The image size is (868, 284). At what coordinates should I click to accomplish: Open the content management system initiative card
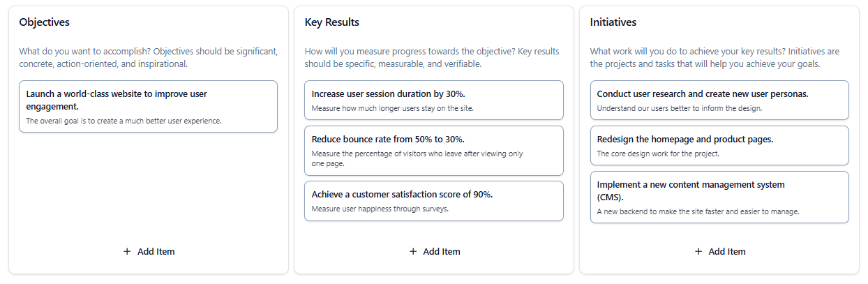(x=719, y=197)
